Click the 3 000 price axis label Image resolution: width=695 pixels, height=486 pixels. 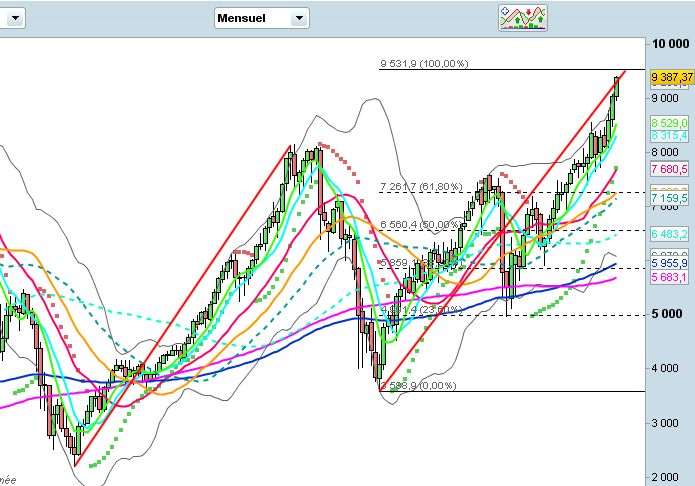pyautogui.click(x=665, y=423)
